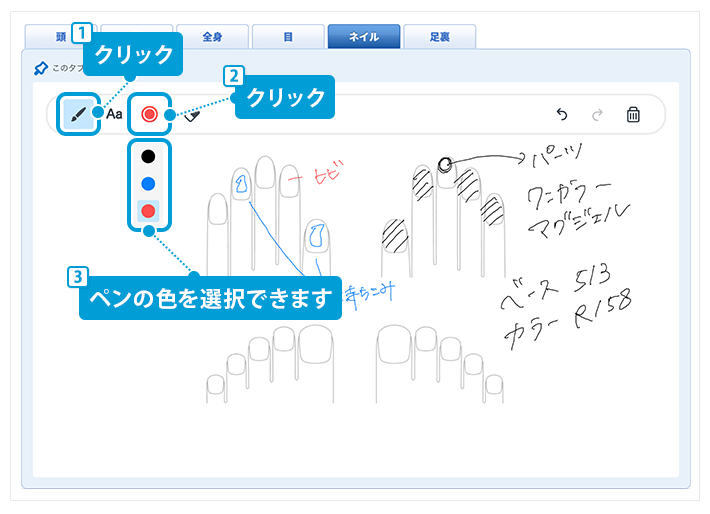Choose the black pen color

[148, 156]
